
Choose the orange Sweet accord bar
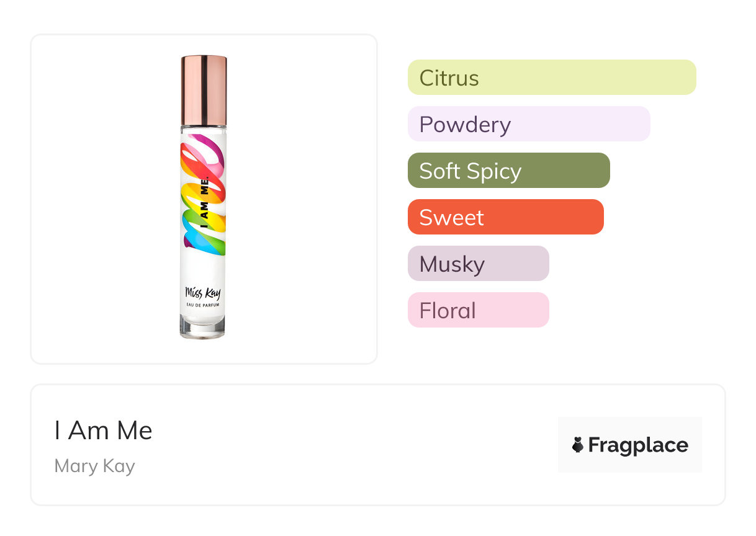[x=505, y=217]
